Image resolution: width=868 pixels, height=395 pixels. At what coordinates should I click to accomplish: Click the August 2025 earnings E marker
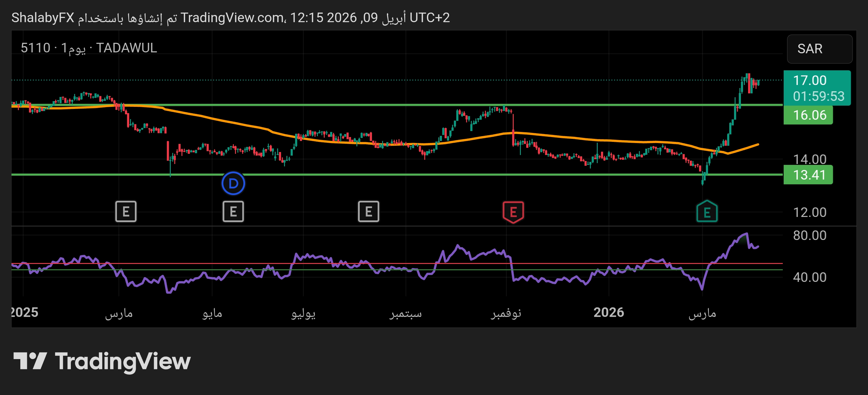(x=368, y=212)
